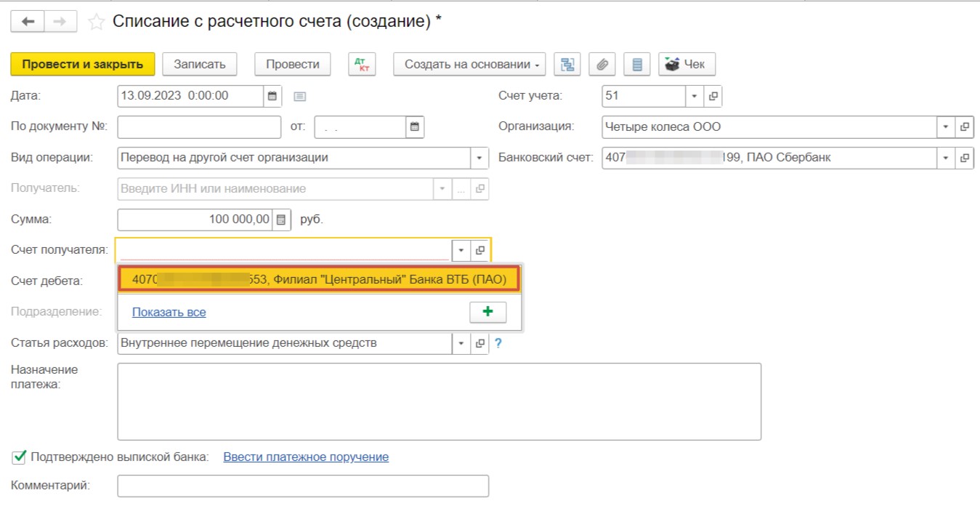Click the Чек button

(687, 64)
